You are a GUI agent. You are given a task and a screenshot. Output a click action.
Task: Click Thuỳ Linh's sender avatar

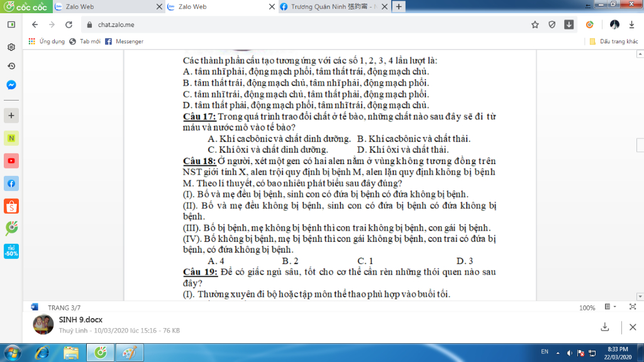tap(43, 324)
